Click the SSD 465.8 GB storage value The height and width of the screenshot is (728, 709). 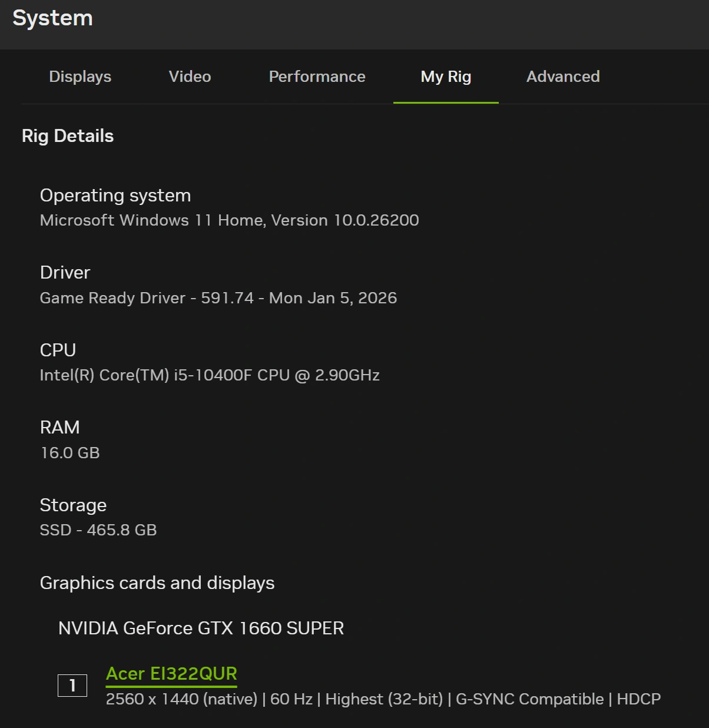(98, 530)
